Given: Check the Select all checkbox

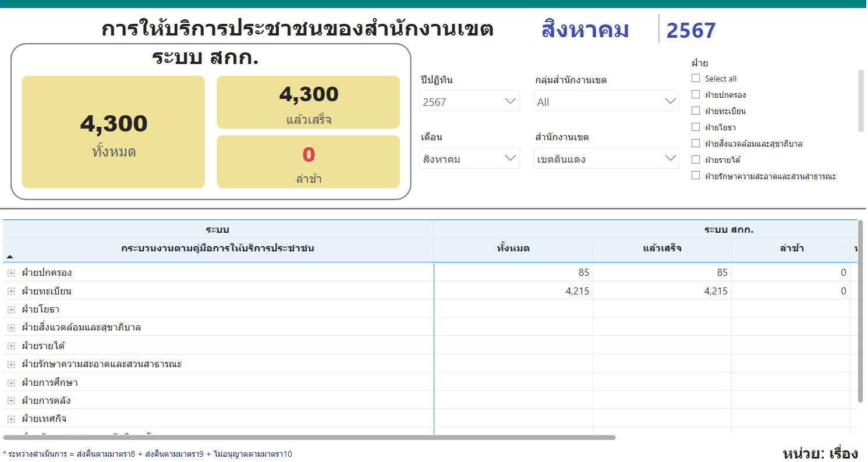Looking at the screenshot, I should coord(696,79).
